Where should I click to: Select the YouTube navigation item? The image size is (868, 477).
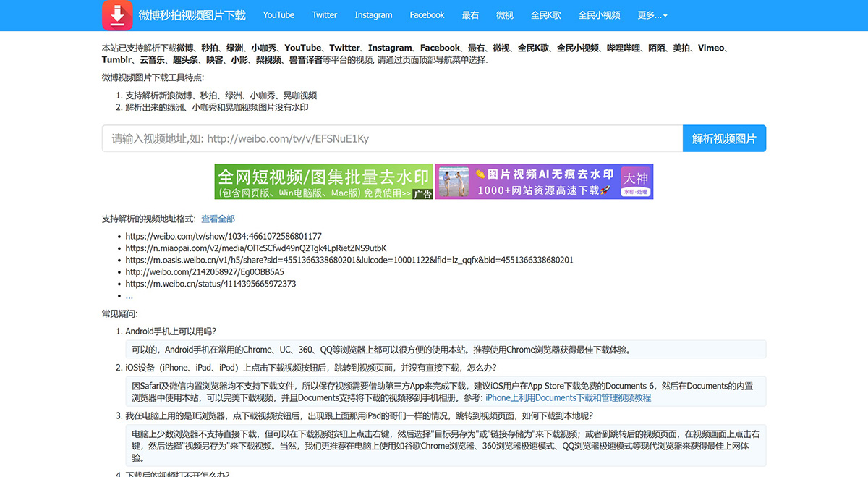click(278, 14)
